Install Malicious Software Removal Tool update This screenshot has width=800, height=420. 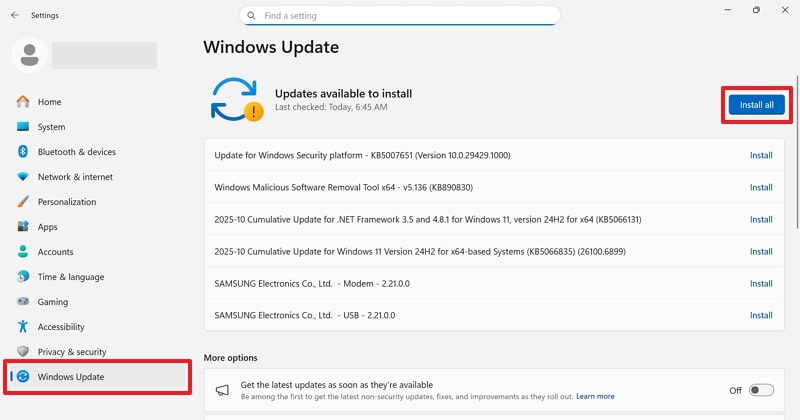(761, 187)
